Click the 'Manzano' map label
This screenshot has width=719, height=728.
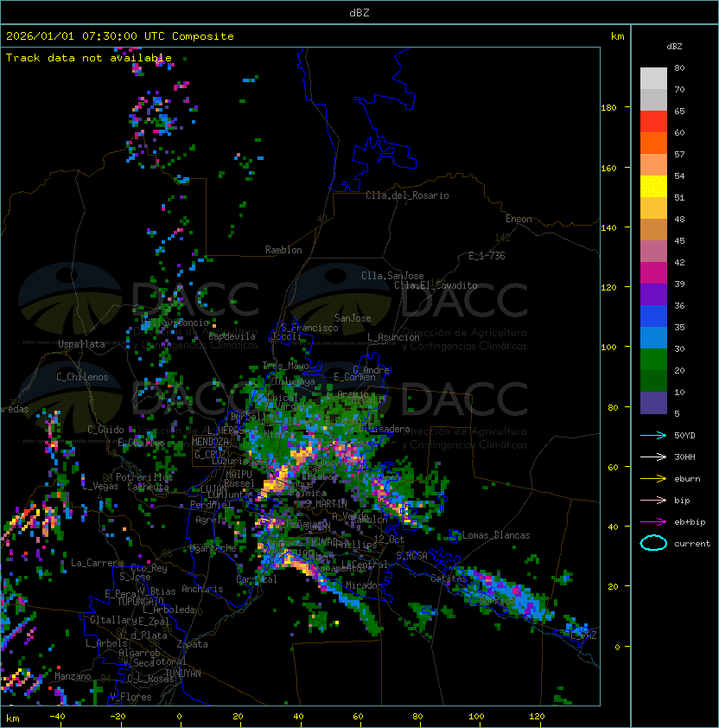(73, 676)
